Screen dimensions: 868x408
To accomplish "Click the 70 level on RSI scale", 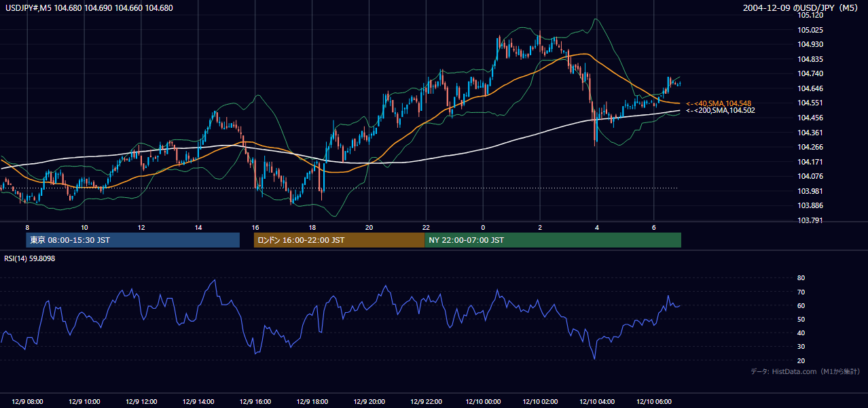I will [x=801, y=292].
